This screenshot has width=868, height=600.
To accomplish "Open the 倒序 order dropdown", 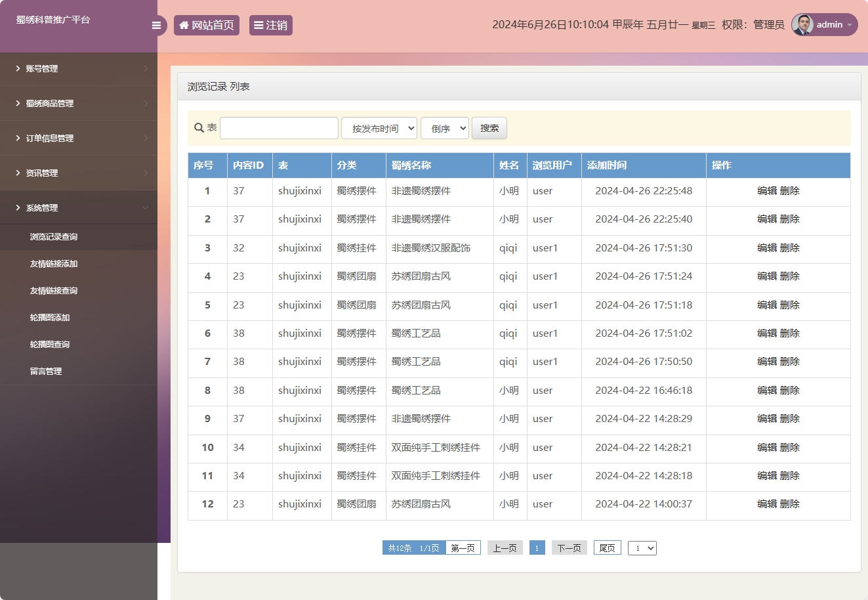I will [444, 127].
